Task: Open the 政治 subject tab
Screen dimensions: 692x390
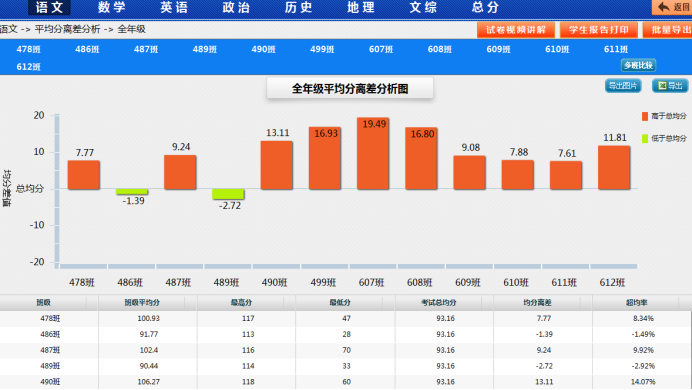Action: 236,8
